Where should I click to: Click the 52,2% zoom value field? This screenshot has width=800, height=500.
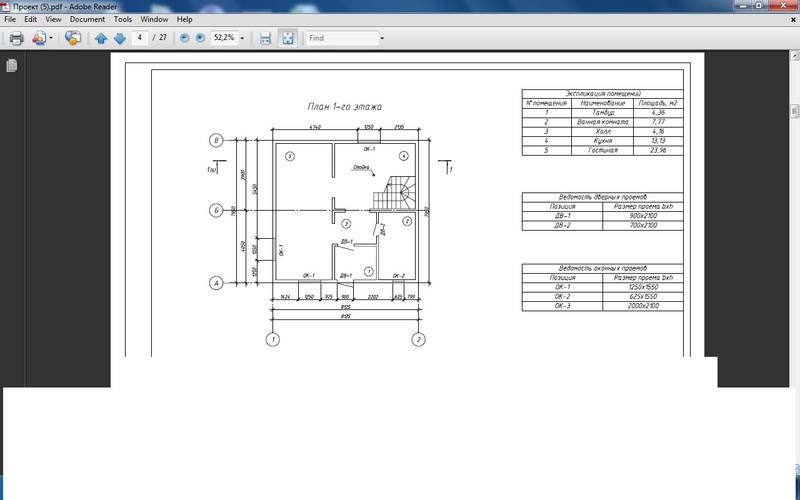(x=224, y=38)
